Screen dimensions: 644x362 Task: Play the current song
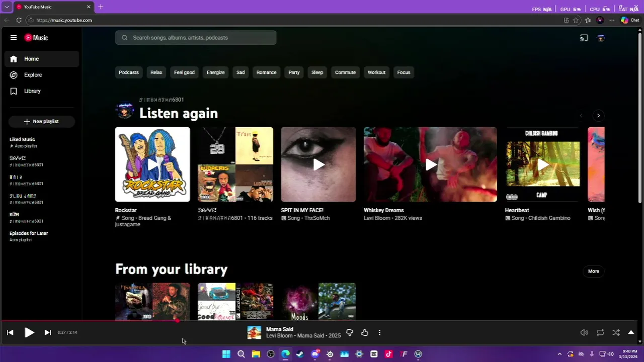29,332
